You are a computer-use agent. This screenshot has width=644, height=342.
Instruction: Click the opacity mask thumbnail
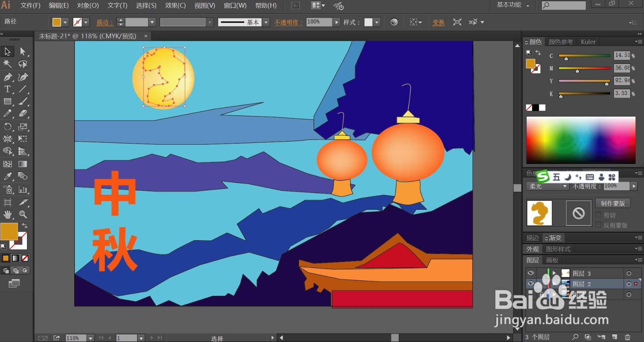(x=579, y=213)
